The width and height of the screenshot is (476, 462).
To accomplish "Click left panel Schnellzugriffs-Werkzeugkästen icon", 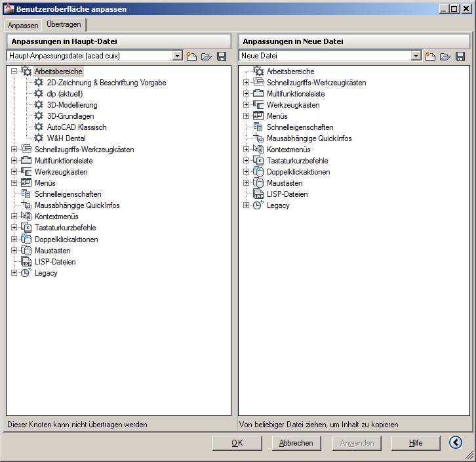I will (x=26, y=149).
